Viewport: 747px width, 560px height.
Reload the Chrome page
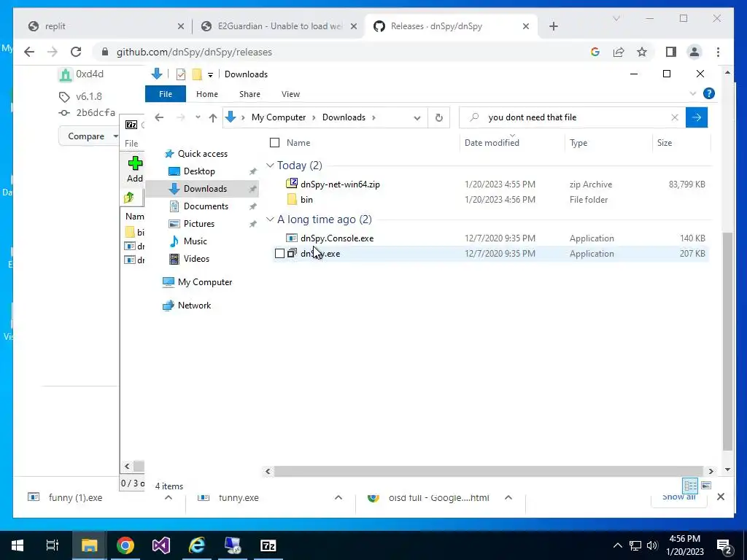76,52
